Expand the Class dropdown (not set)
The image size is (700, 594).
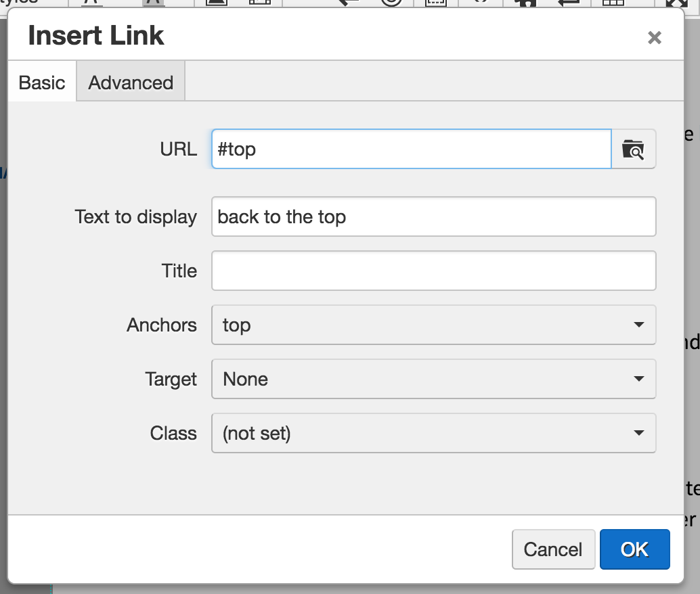click(433, 433)
